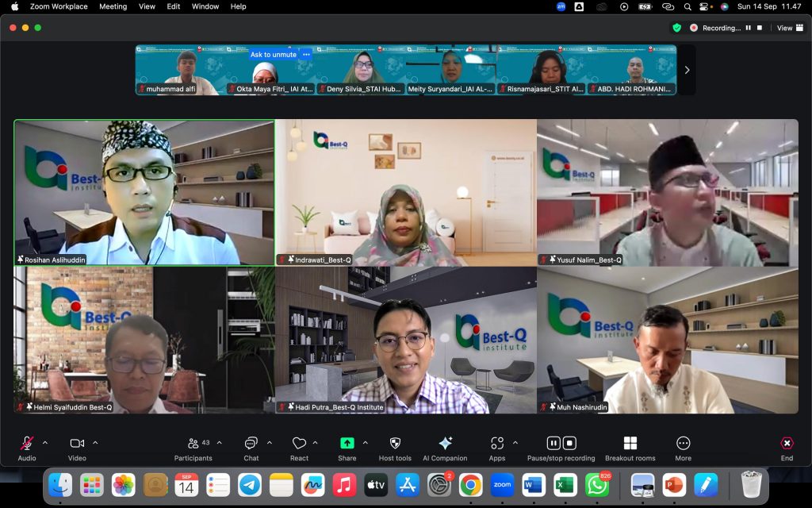Expand the Video options chevron
Screen dimensions: 812x508
pos(95,442)
